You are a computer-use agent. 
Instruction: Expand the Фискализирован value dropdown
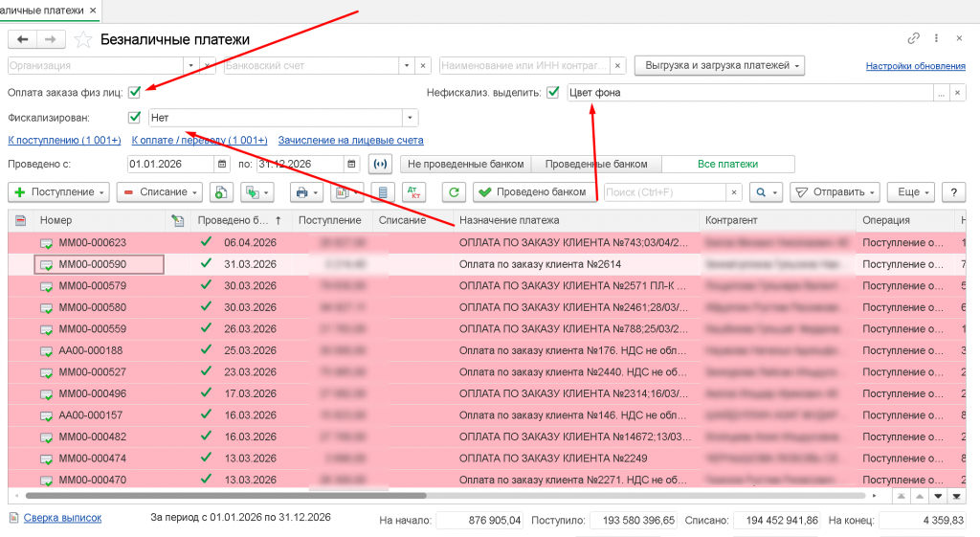411,118
